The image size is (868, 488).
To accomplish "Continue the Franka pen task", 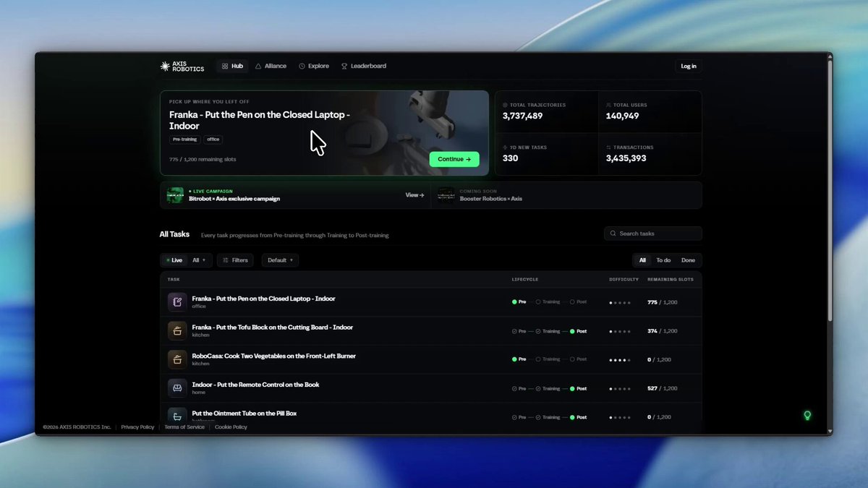I will click(454, 159).
